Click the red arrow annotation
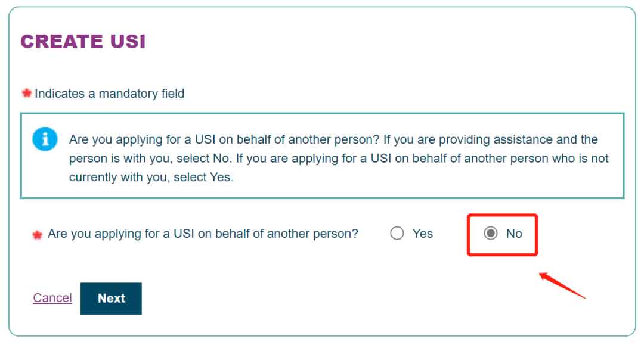 point(562,285)
